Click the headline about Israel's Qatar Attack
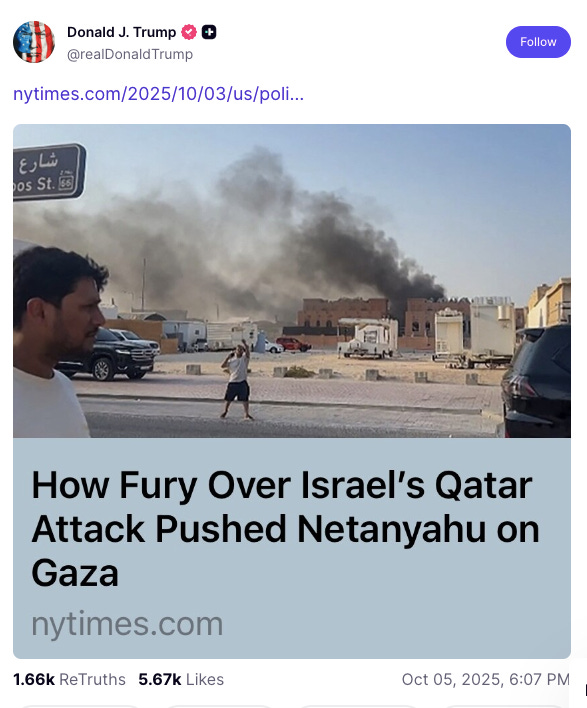Screen dimensions: 587x708 click(285, 528)
